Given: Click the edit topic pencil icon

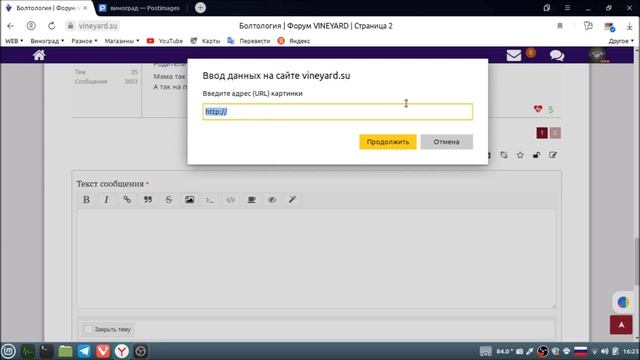Looking at the screenshot, I should (553, 155).
